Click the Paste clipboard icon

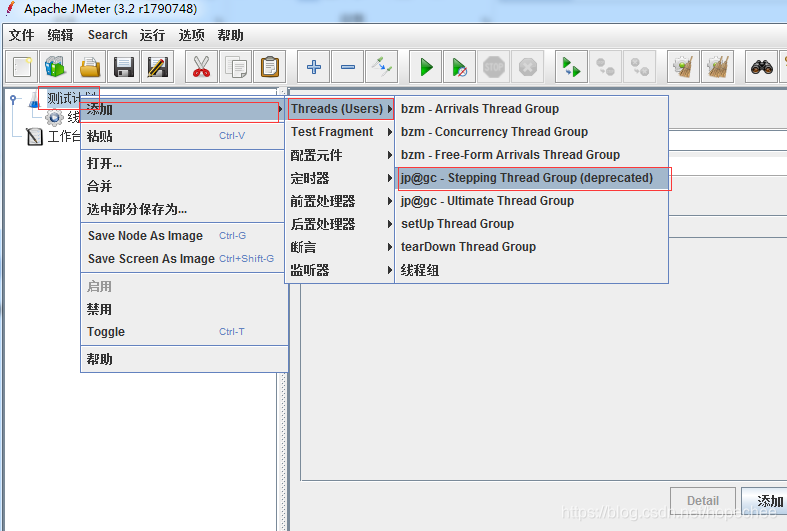click(270, 67)
